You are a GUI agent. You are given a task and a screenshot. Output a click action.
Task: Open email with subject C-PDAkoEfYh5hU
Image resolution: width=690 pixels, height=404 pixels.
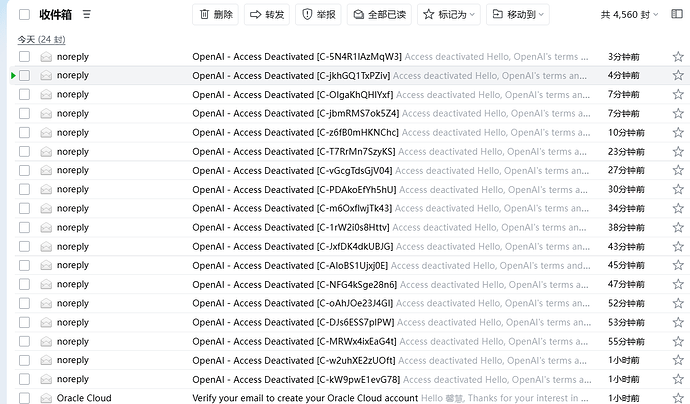click(x=294, y=190)
